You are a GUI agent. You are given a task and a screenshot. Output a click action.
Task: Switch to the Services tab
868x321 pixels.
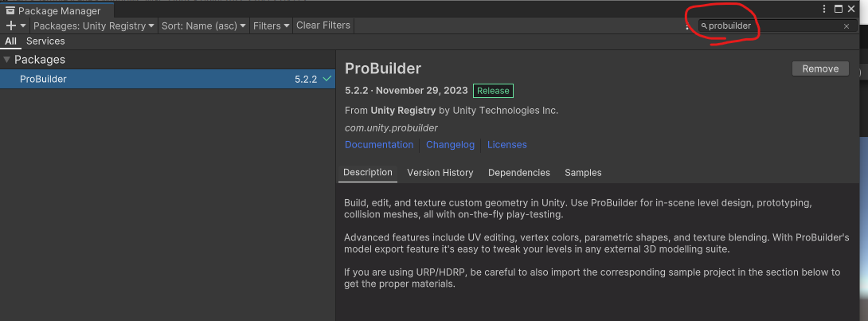click(45, 41)
